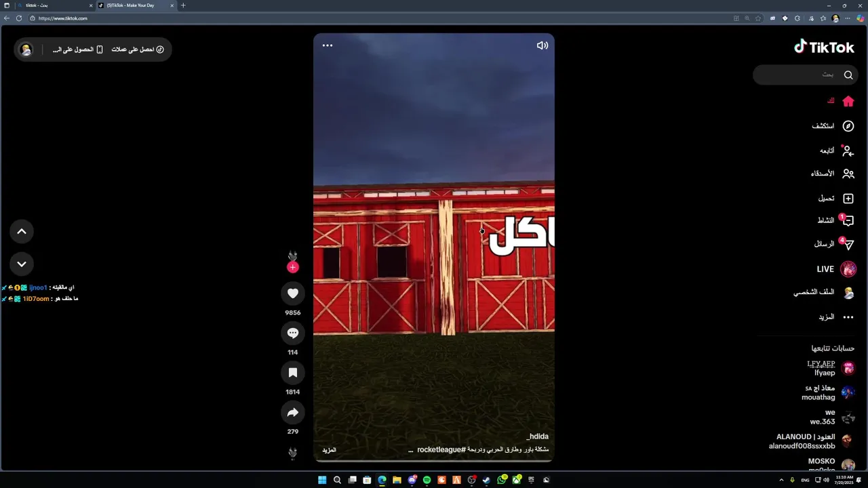The width and height of the screenshot is (868, 488).
Task: Open Steam from the taskbar
Action: (486, 480)
